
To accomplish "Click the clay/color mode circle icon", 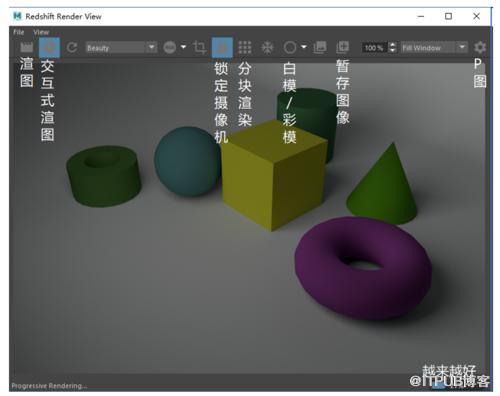I will coord(290,47).
